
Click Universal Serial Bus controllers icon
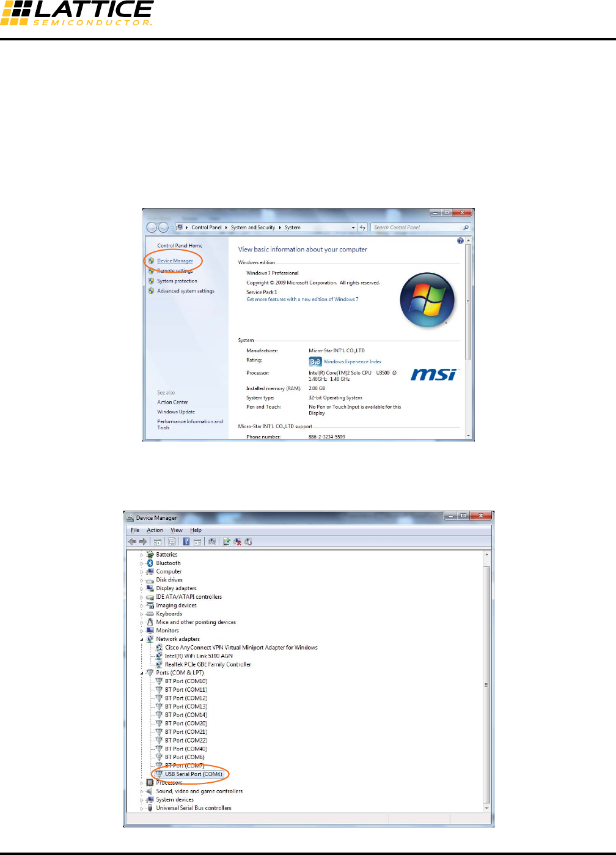pyautogui.click(x=150, y=808)
